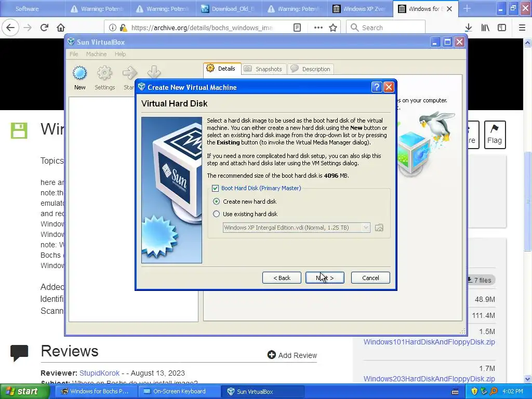Click the Start arrow icon in VirtualBox toolbar
The width and height of the screenshot is (532, 399).
click(129, 73)
